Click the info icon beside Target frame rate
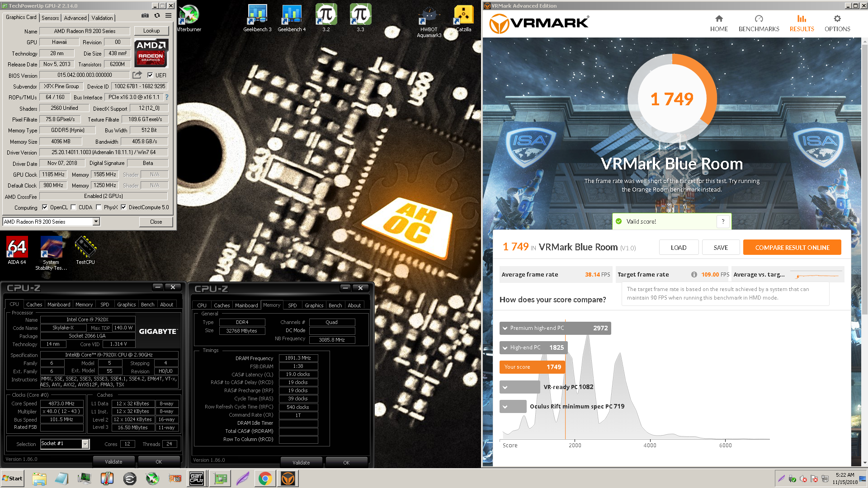The height and width of the screenshot is (488, 868). point(694,274)
